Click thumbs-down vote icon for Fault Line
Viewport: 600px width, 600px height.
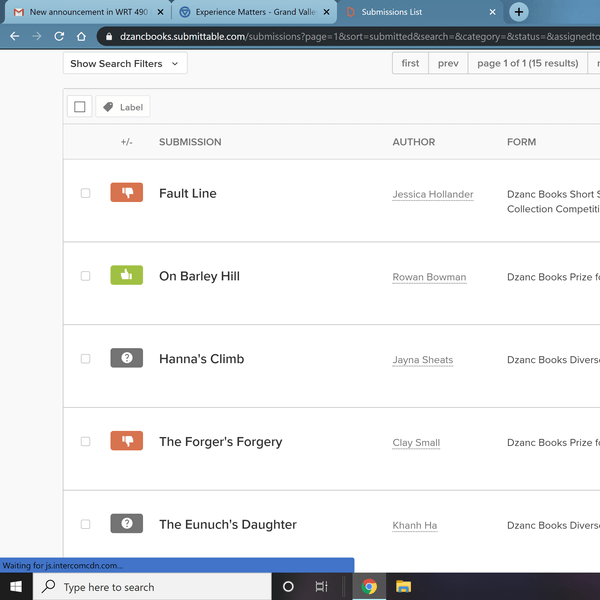pos(127,193)
